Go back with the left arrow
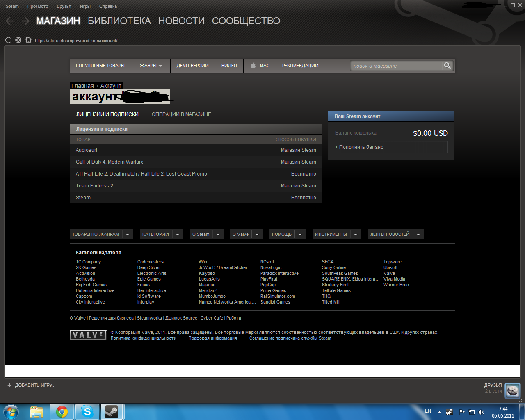Viewport: 525px width, 420px height. (10, 21)
